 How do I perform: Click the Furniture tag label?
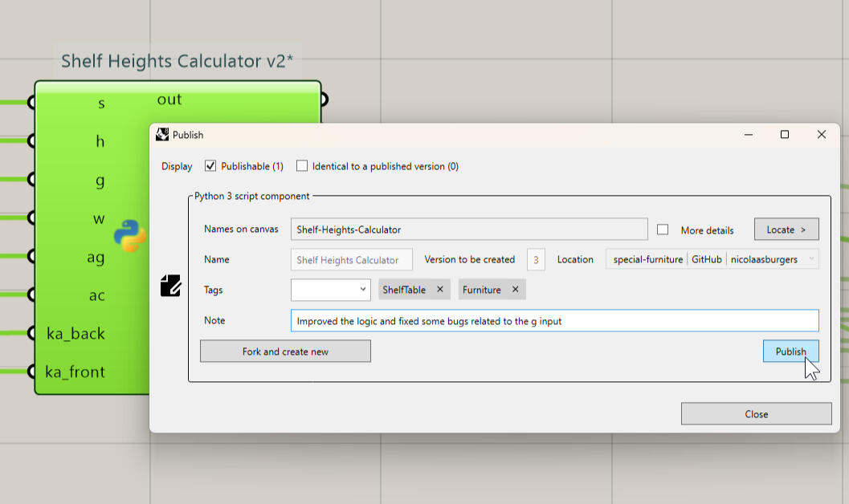click(481, 290)
